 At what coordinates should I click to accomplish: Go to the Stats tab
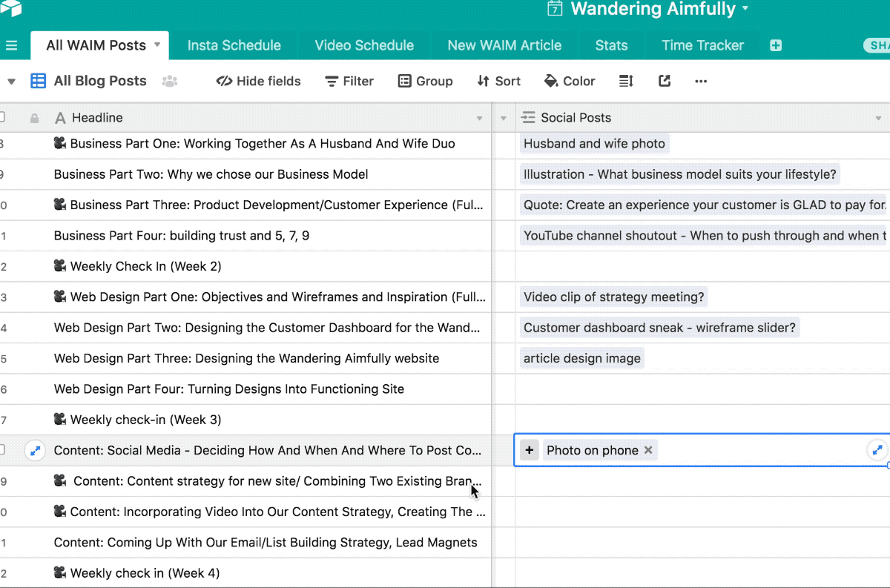point(611,45)
